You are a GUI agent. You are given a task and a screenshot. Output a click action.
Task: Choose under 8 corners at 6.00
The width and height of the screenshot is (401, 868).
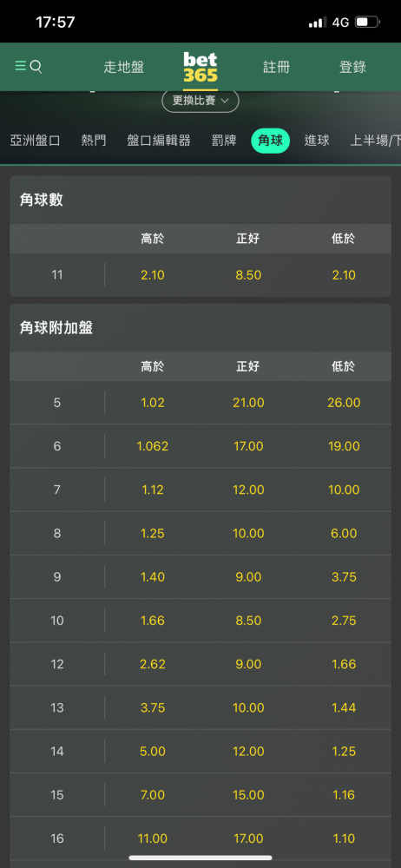344,533
